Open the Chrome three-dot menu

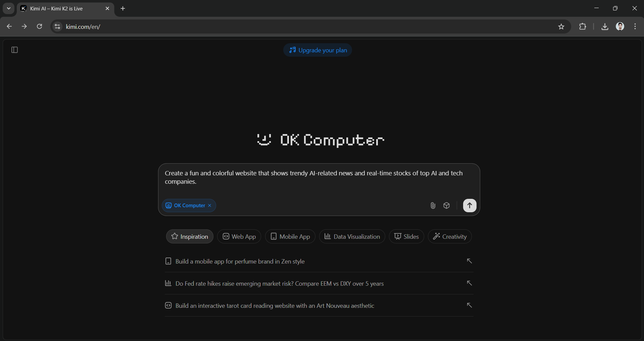click(x=635, y=26)
